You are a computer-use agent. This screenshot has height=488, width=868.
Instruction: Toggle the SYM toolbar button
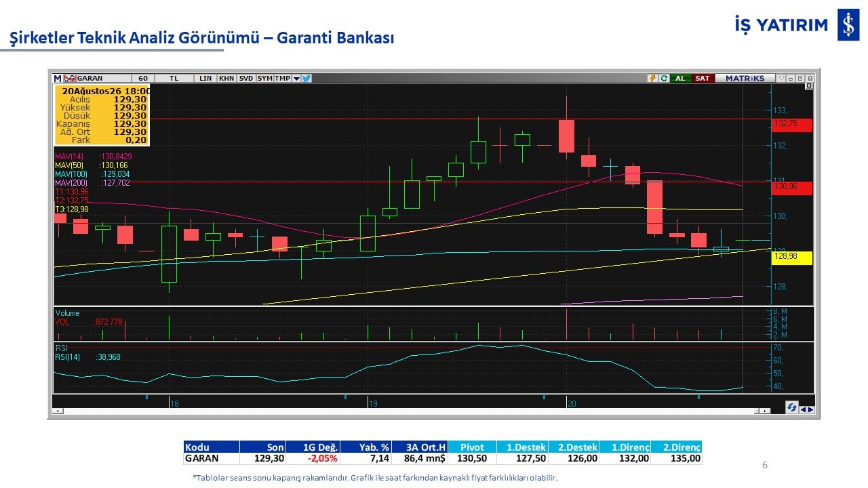[x=264, y=78]
